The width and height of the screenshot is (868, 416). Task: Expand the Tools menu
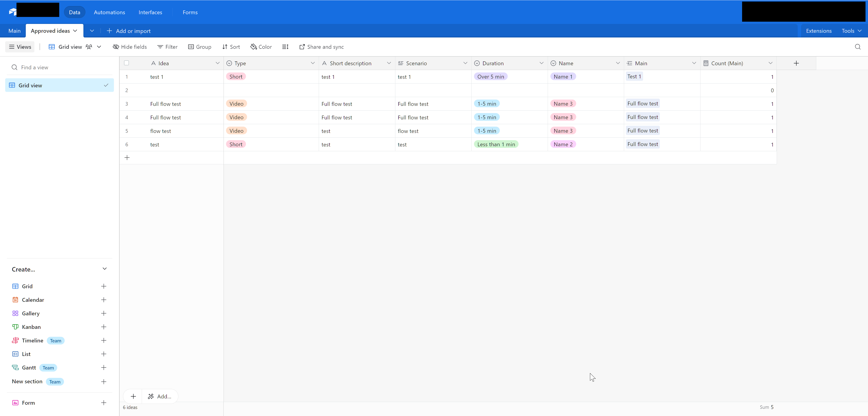[x=851, y=31]
